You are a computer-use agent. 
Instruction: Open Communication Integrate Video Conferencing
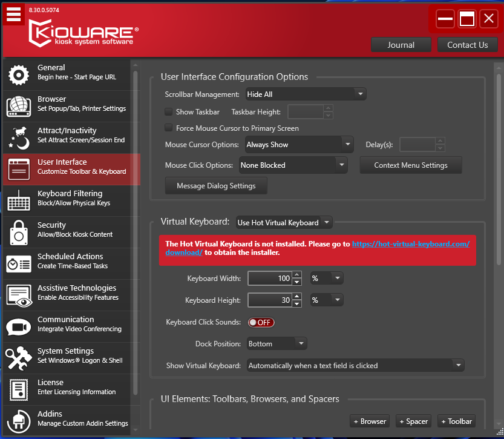coord(67,327)
